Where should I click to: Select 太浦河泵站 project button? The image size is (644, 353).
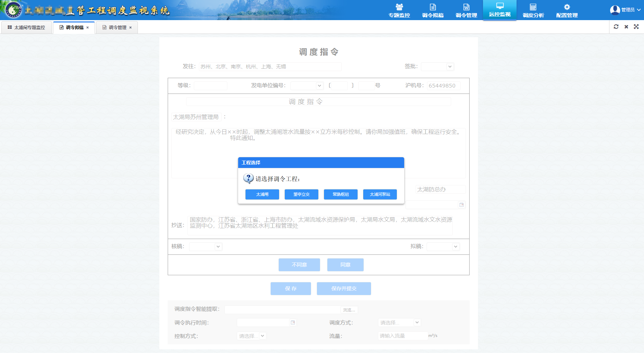coord(380,194)
